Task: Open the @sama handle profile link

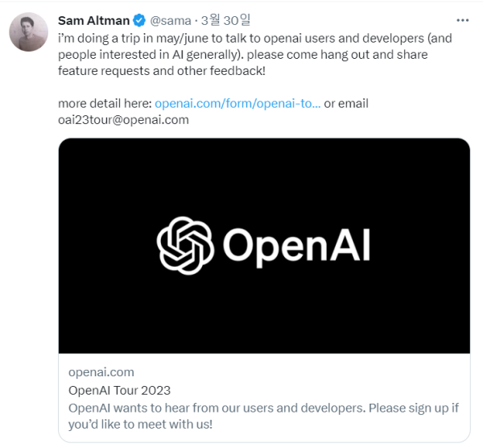Action: pos(171,21)
